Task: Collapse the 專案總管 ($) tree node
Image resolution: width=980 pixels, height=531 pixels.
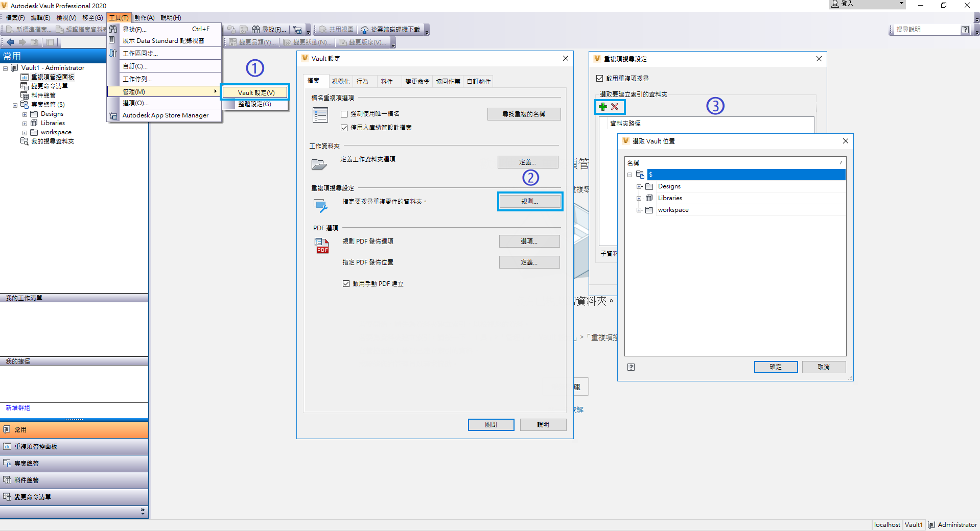Action: coord(15,105)
